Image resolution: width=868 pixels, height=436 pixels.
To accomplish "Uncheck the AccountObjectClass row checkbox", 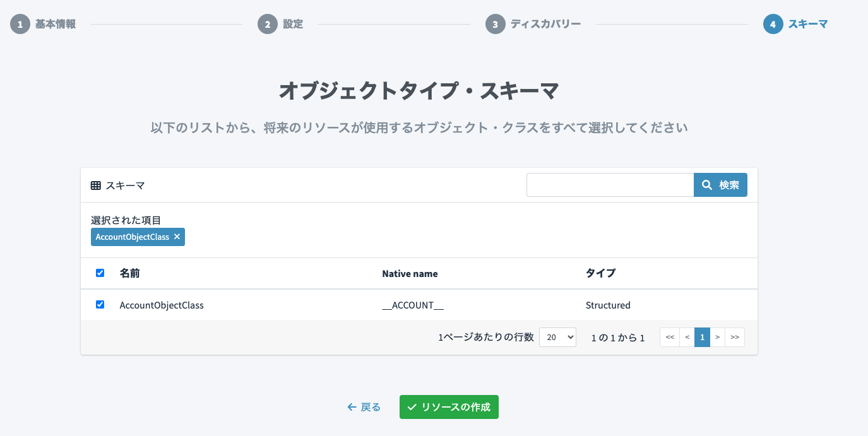I will click(100, 305).
